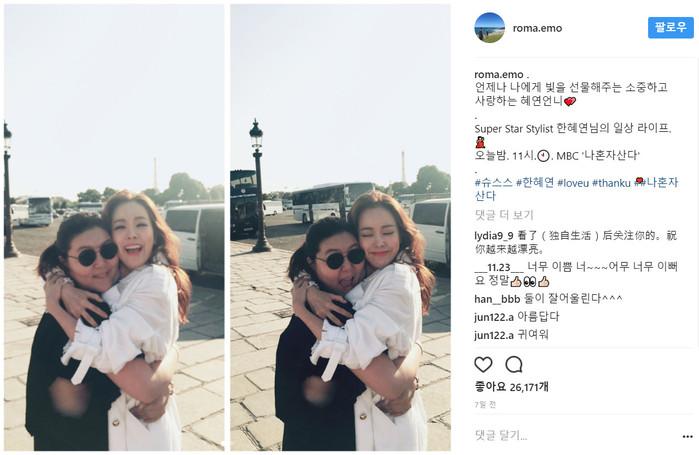
Task: Open the roma.emo profile picture
Action: 489,28
